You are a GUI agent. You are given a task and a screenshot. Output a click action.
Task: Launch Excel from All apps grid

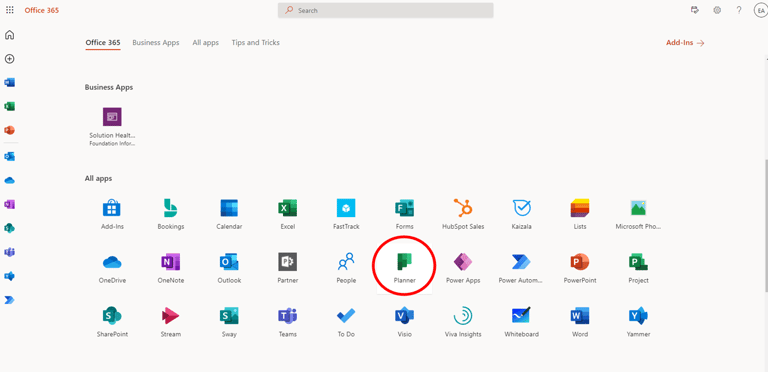point(288,214)
